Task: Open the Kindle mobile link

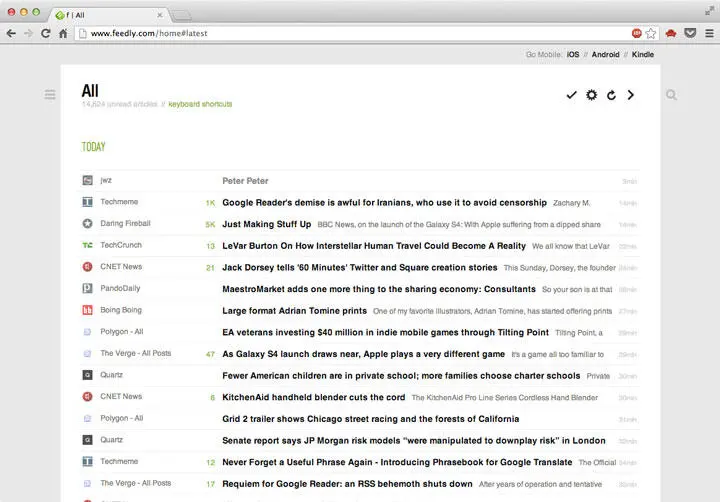Action: tap(642, 54)
